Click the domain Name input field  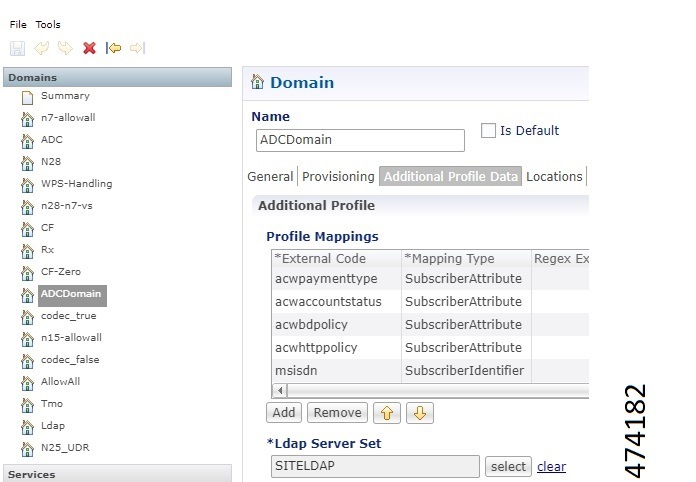pyautogui.click(x=360, y=140)
